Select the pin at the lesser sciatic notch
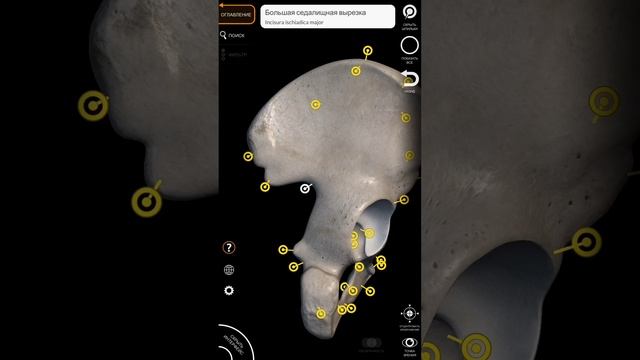Image resolution: width=640 pixels, height=360 pixels. click(293, 267)
